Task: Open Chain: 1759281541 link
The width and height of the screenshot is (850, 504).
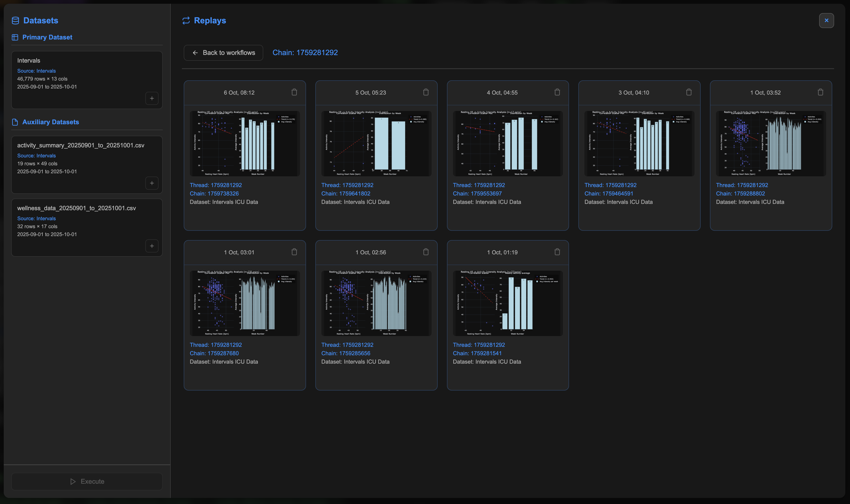Action: pos(477,353)
